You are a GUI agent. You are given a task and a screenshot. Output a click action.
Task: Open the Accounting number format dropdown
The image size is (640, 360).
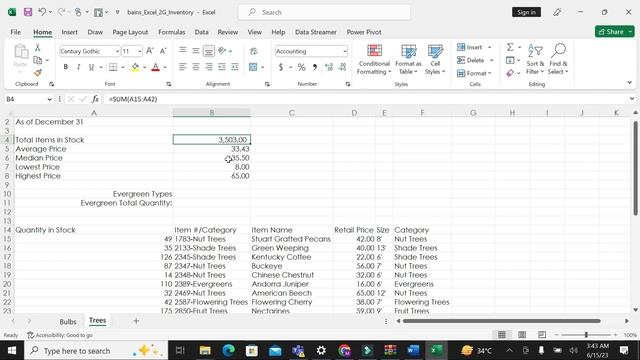345,51
